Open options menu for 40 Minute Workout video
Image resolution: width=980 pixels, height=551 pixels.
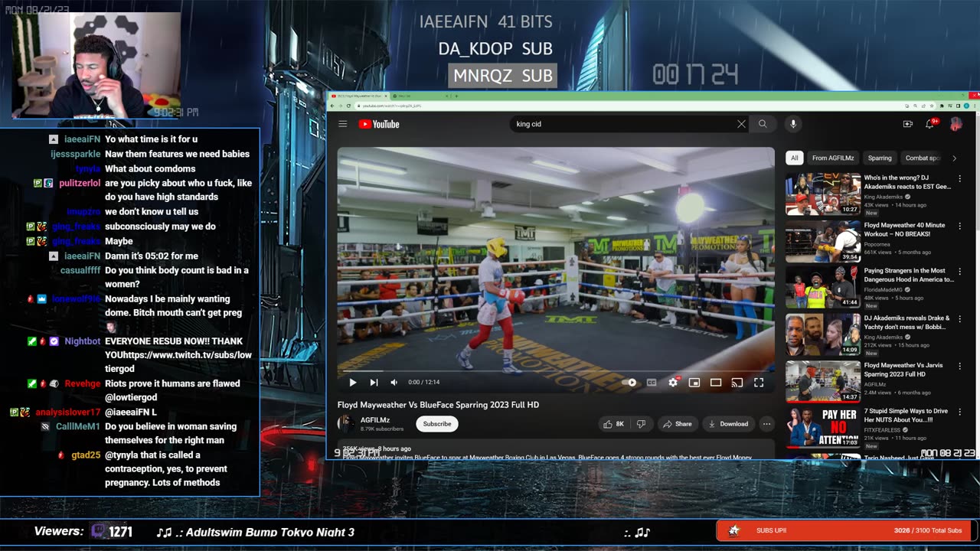pyautogui.click(x=959, y=226)
